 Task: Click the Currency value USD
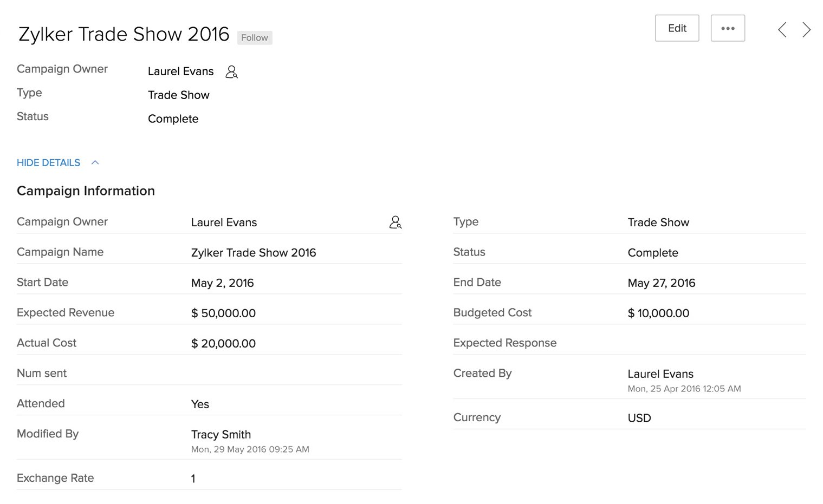click(639, 418)
